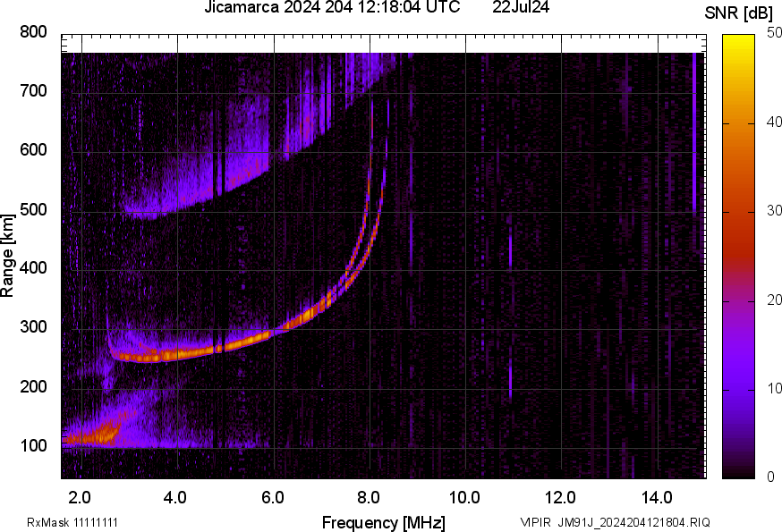Click the 2.0 frequency axis tick label
The image size is (782, 532).
80,497
